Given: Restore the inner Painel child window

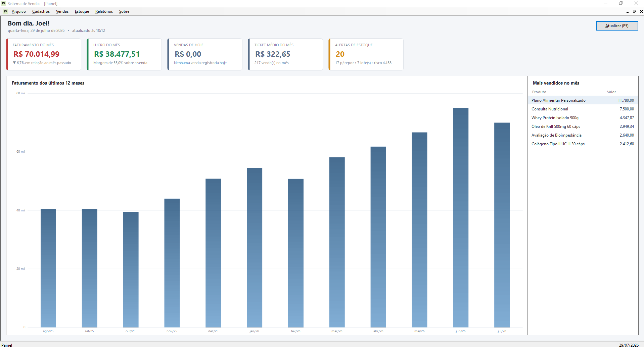Looking at the screenshot, I should tap(634, 11).
